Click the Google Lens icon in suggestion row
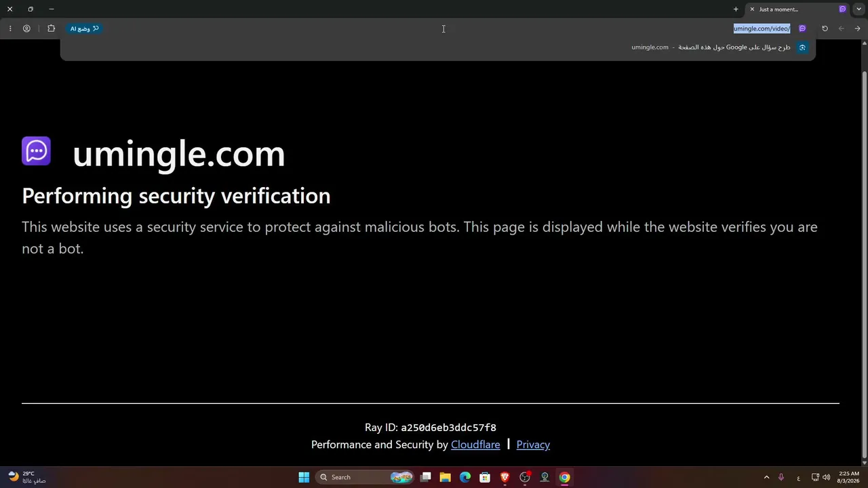868x488 pixels. [802, 47]
